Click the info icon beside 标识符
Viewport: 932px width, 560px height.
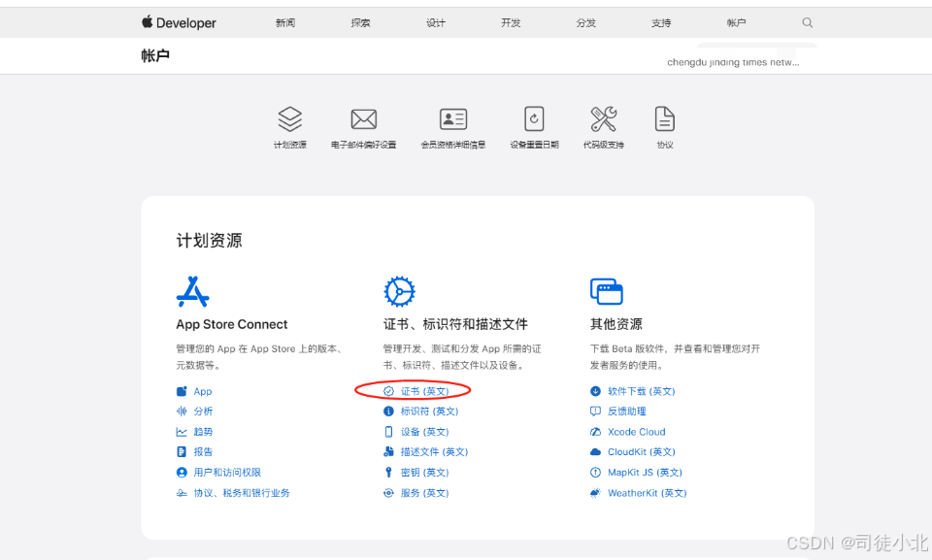(x=388, y=411)
